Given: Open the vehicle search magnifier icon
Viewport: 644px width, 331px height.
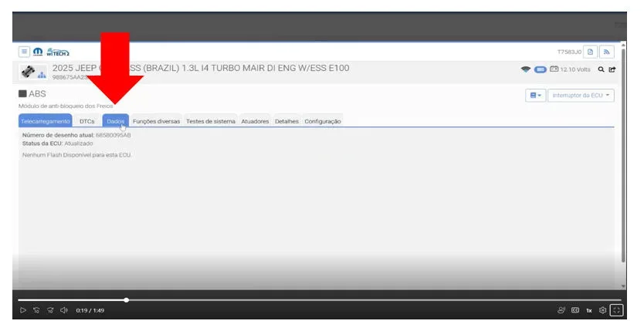Looking at the screenshot, I should [601, 69].
